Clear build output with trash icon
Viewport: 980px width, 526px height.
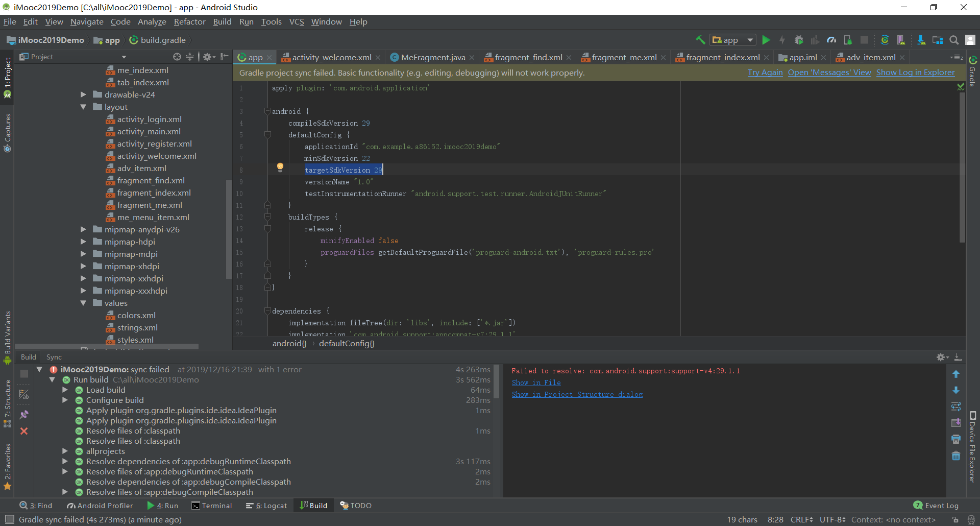956,456
